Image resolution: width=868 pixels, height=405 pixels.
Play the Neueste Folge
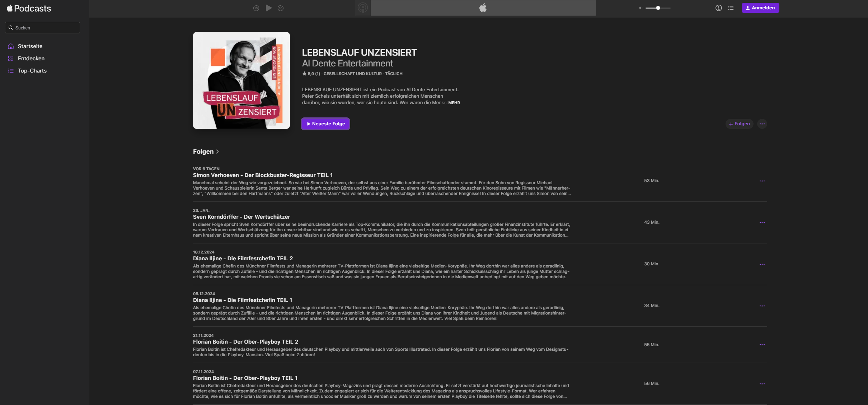(x=325, y=124)
